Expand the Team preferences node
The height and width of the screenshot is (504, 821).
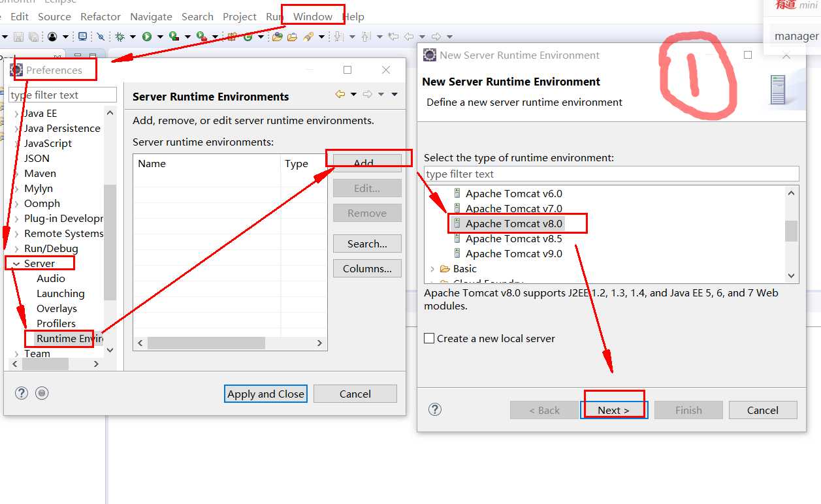pyautogui.click(x=16, y=354)
